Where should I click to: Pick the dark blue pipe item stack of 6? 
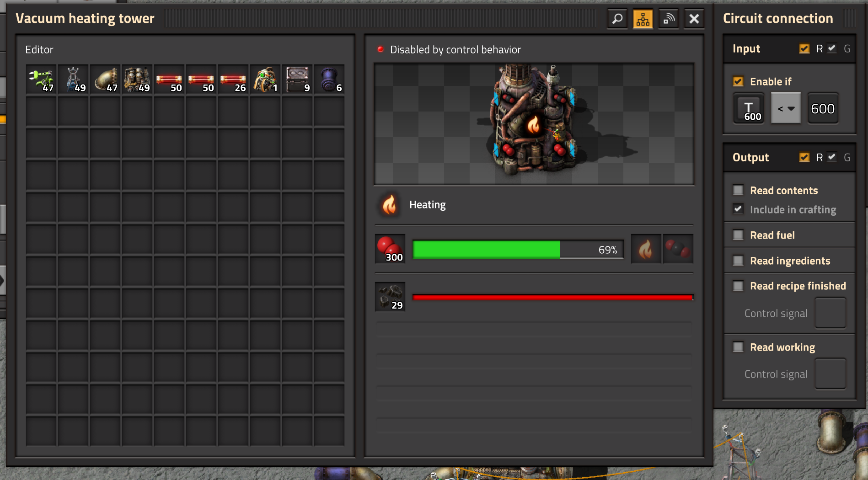tap(329, 80)
